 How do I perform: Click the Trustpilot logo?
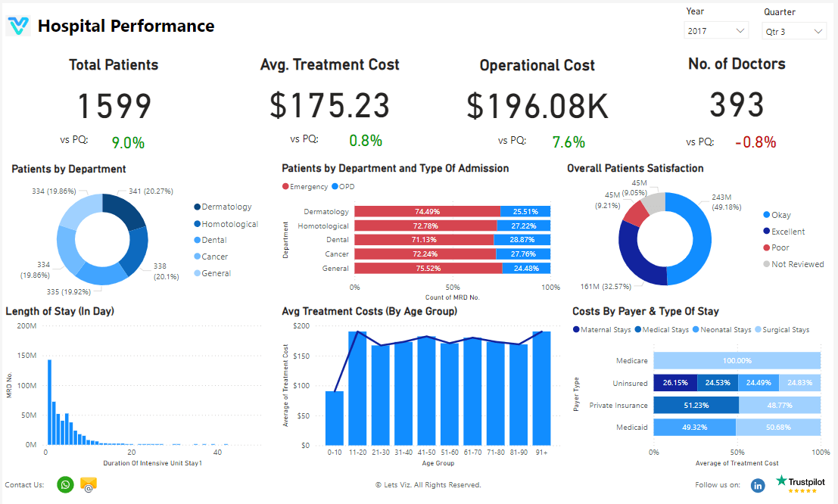tap(802, 481)
